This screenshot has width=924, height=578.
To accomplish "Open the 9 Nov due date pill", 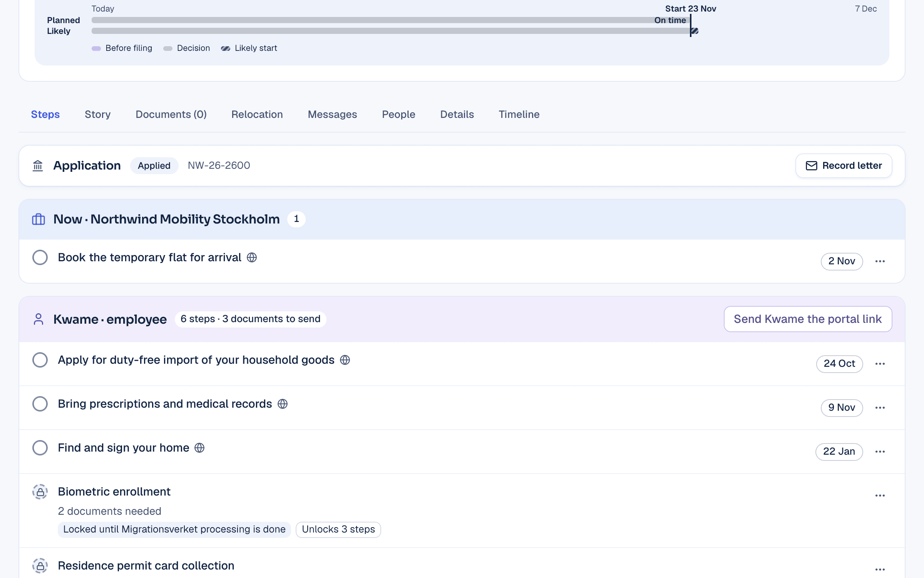I will tap(842, 408).
